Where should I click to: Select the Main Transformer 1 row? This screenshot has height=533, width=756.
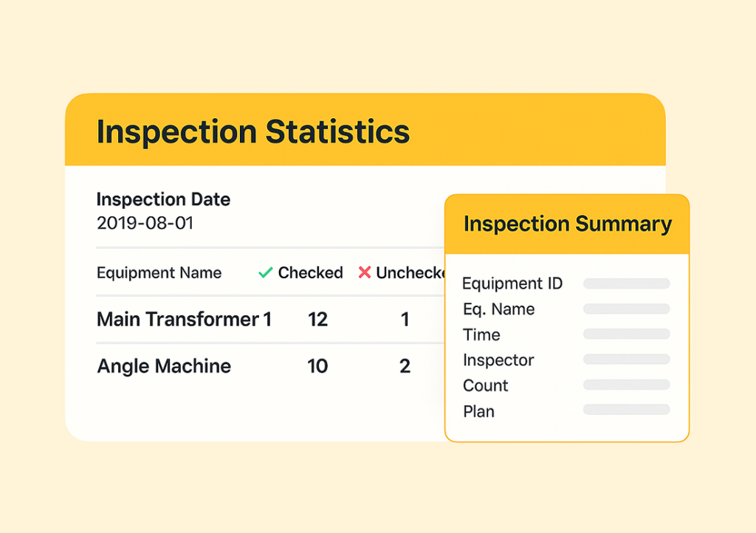pos(184,320)
